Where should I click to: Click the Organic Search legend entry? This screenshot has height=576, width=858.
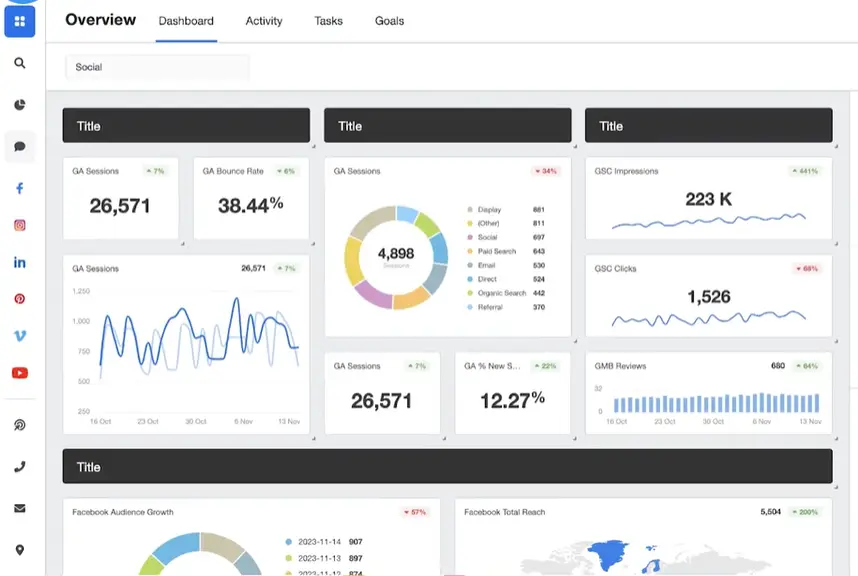pos(506,293)
